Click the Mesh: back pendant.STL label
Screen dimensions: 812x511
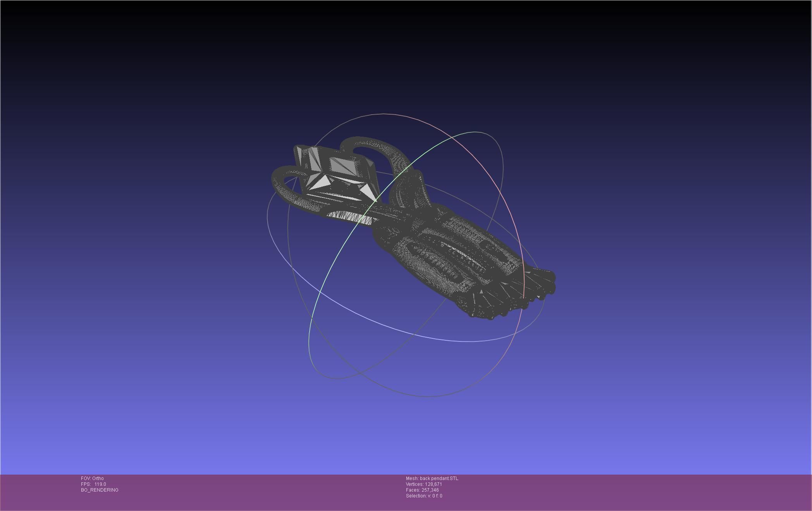click(432, 478)
